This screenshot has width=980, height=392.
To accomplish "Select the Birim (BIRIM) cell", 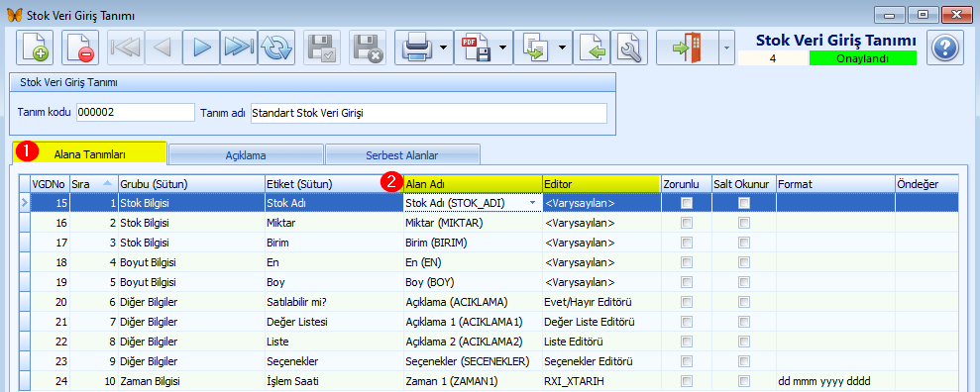I will 473,243.
